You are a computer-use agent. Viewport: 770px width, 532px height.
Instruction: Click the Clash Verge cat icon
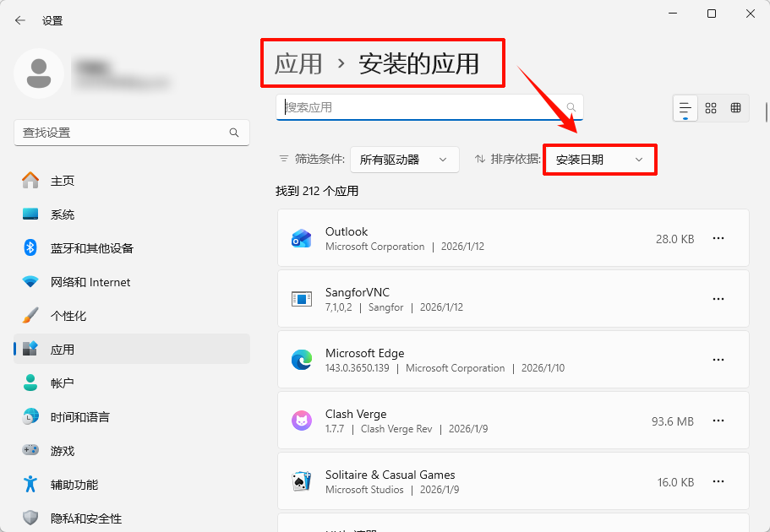tap(302, 421)
